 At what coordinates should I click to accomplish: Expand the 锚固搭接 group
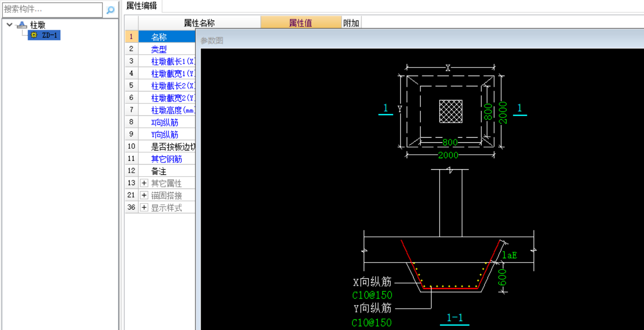[144, 195]
